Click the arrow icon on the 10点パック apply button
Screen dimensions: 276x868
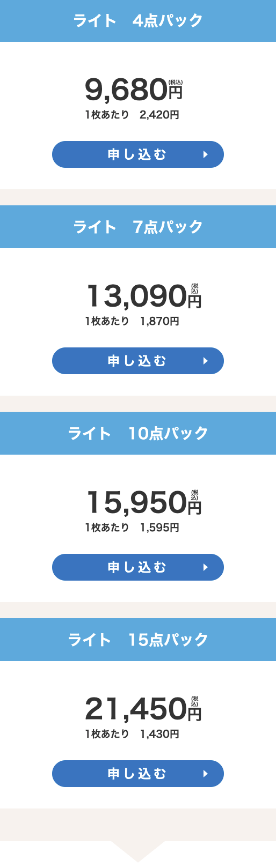(206, 567)
